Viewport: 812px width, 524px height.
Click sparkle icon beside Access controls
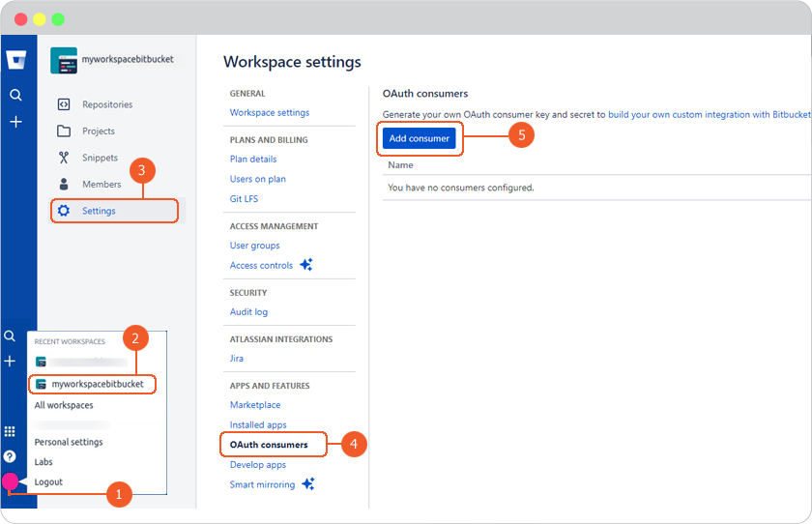click(x=306, y=264)
